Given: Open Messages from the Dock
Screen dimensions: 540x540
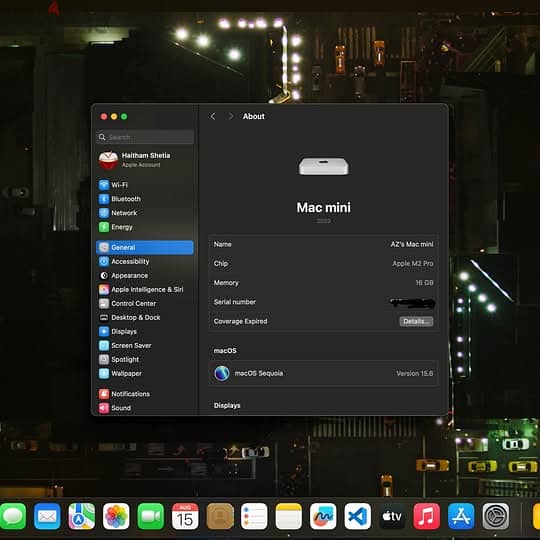Looking at the screenshot, I should pos(13,516).
